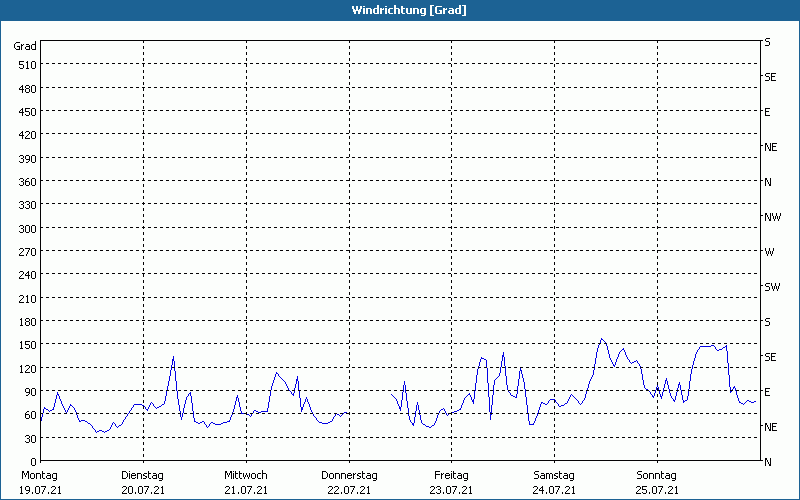
Task: Select the 390 y-axis value
Action: click(28, 159)
